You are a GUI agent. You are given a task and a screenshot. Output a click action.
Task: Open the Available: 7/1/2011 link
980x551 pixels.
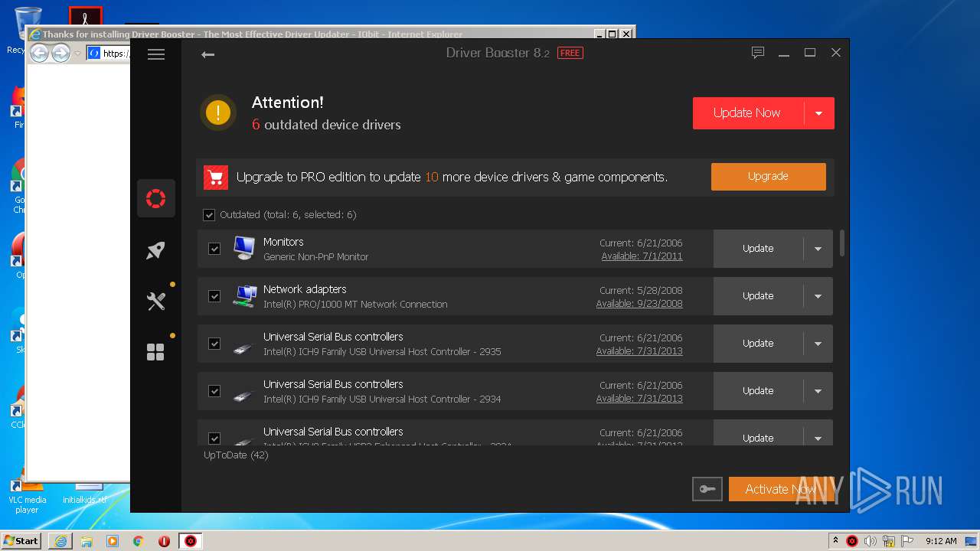tap(642, 256)
